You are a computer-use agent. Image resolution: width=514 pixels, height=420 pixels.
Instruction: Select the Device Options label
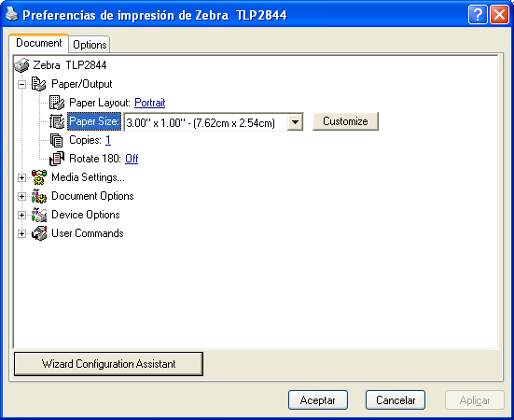(x=86, y=215)
